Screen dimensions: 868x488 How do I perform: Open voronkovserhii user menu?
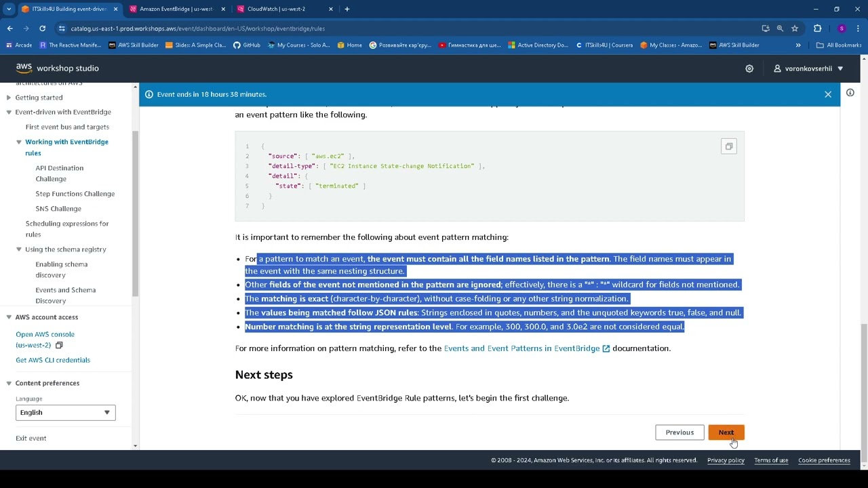coord(808,68)
